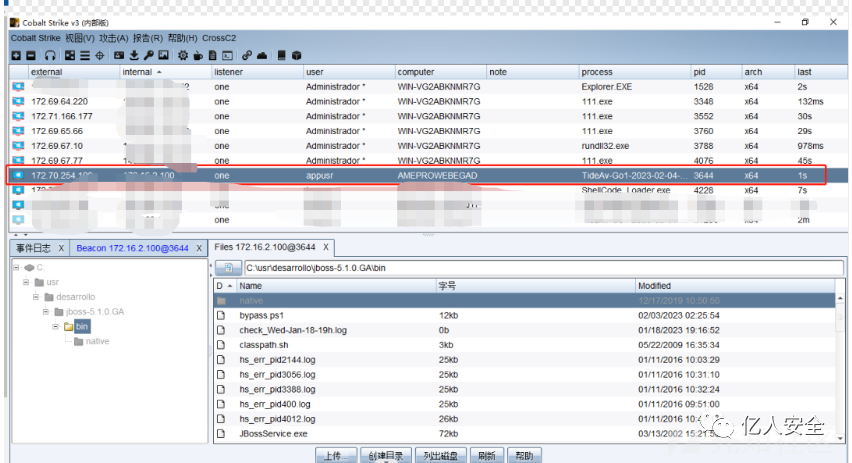The height and width of the screenshot is (463, 852).
Task: Click the cube About icon in toolbar
Action: 297,55
